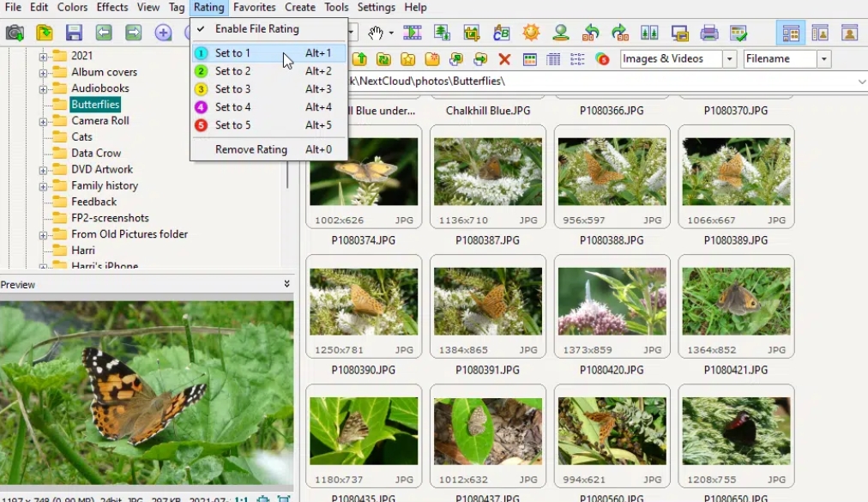Open the Filename sort dropdown
The height and width of the screenshot is (502, 868).
click(x=823, y=58)
